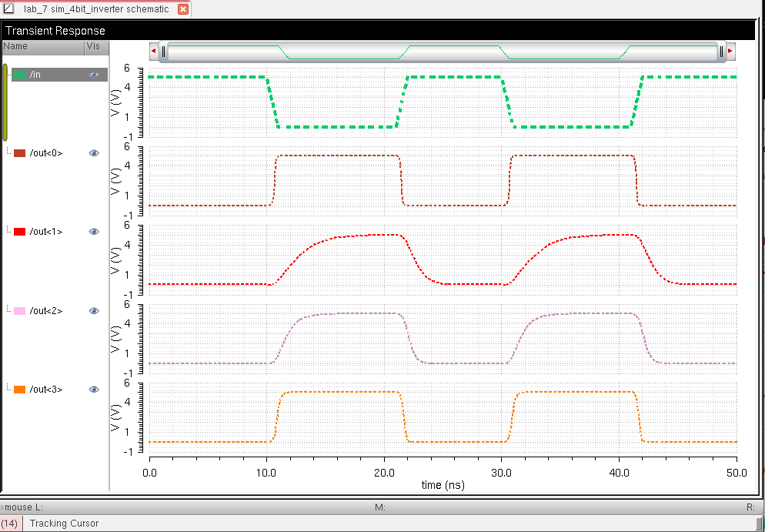
Task: Click the yellow selection bar beside the /in row
Action: [x=5, y=102]
